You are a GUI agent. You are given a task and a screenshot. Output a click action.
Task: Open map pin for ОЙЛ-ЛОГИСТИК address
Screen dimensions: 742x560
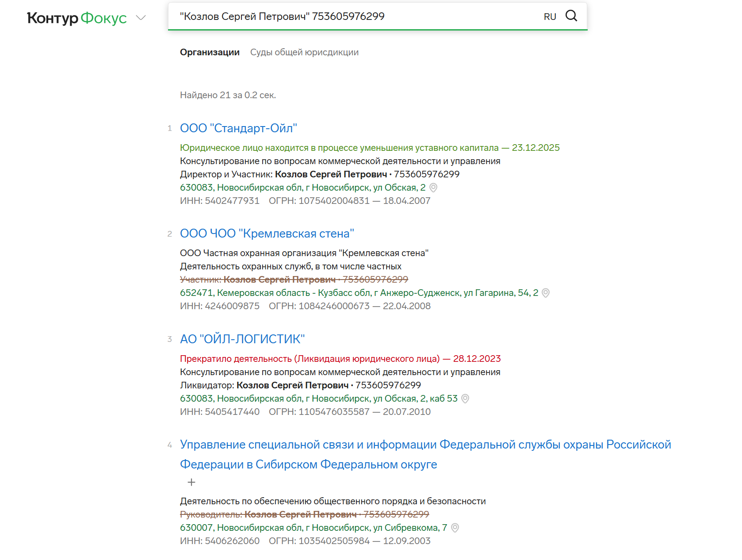pyautogui.click(x=465, y=399)
